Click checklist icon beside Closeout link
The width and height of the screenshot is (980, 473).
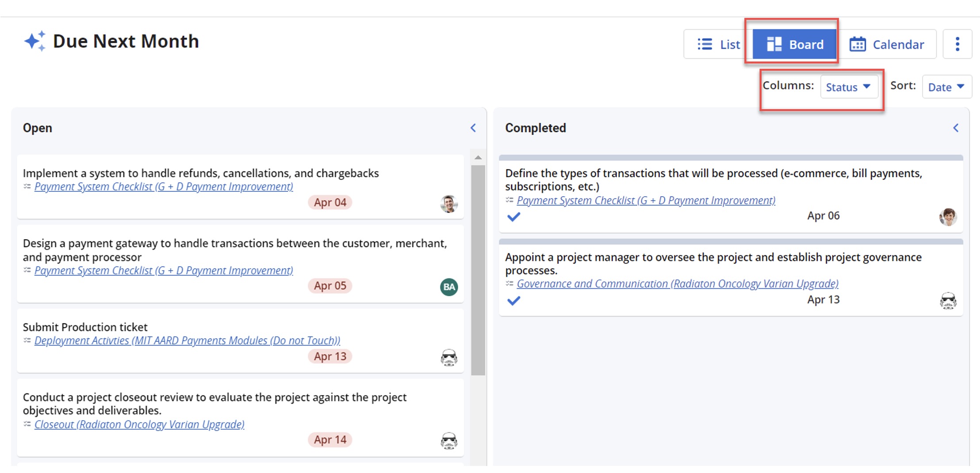click(27, 424)
